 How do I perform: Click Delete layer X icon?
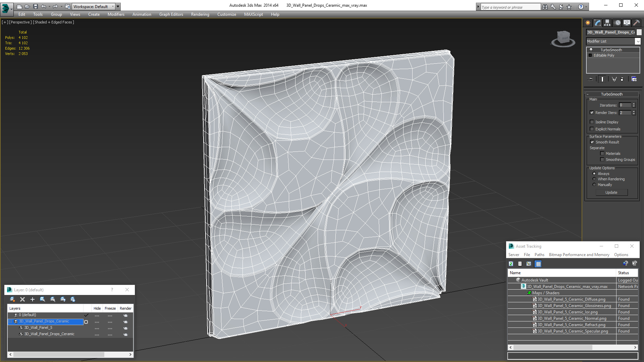[22, 299]
